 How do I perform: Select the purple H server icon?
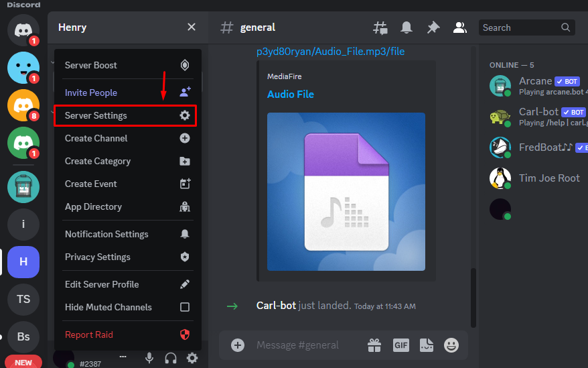coord(23,262)
